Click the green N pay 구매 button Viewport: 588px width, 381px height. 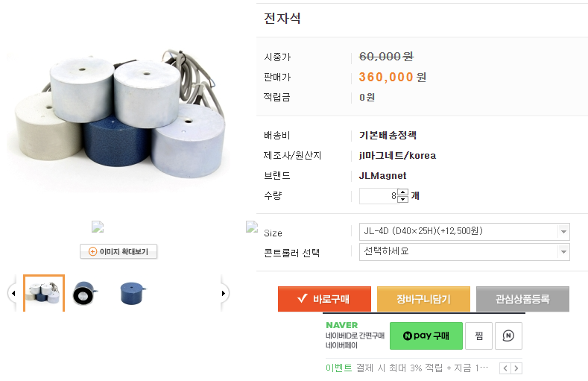(x=426, y=336)
